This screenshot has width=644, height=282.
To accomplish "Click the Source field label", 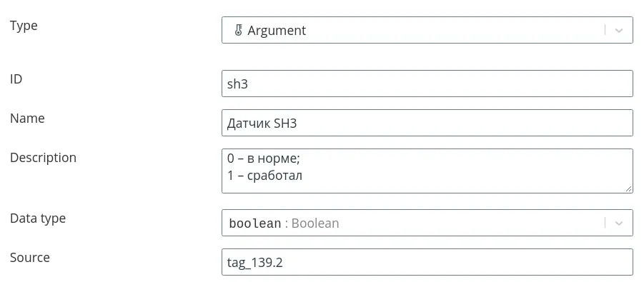I will point(30,258).
